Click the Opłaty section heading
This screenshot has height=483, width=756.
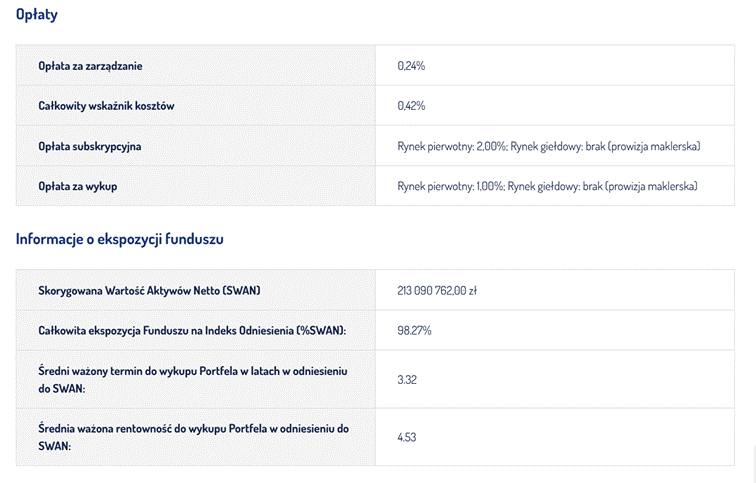tap(37, 14)
